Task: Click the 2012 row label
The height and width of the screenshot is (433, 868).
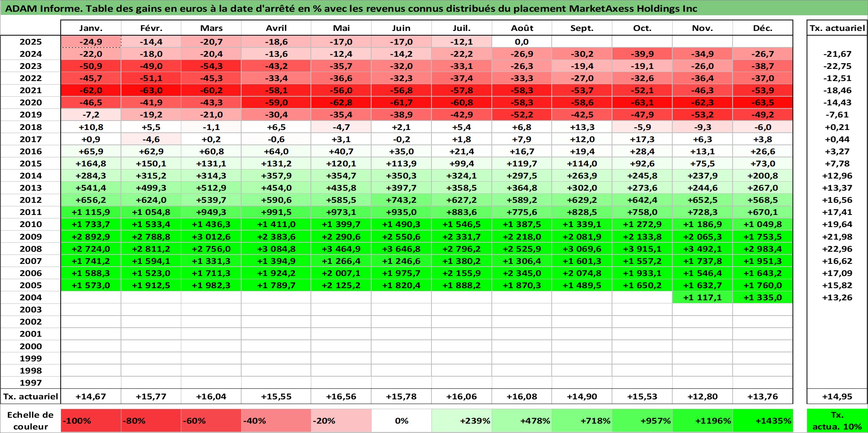Action: point(31,200)
